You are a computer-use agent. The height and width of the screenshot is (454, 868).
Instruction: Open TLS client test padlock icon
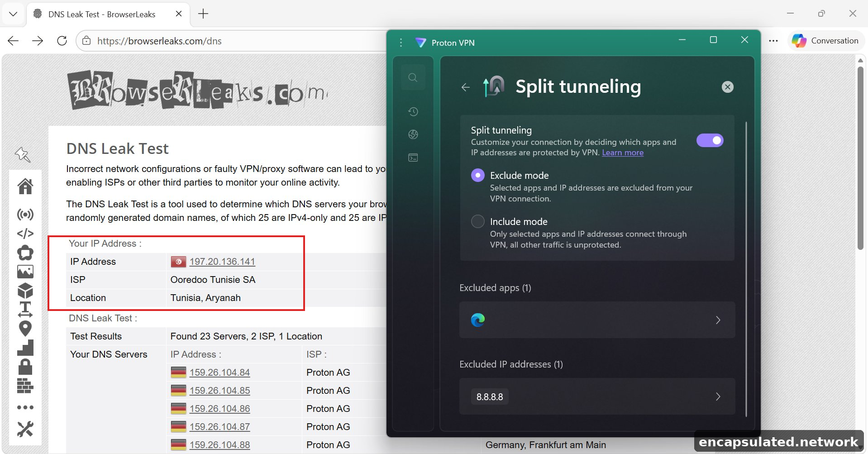25,367
